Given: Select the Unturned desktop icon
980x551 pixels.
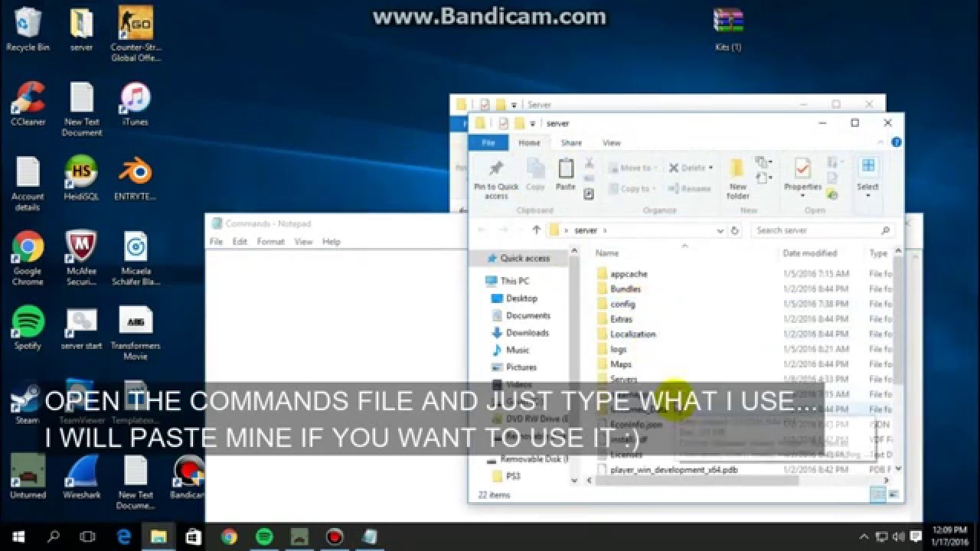Looking at the screenshot, I should point(28,477).
